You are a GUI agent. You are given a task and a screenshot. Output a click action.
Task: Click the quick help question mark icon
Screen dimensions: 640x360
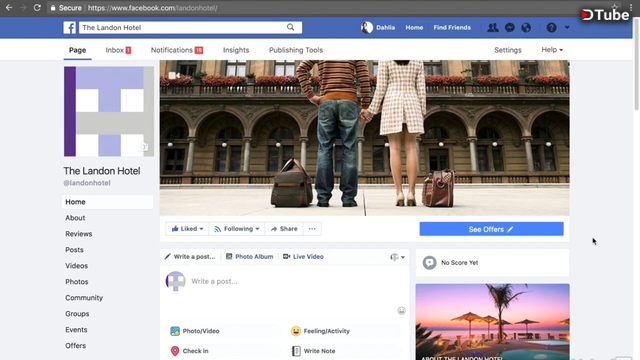(x=551, y=27)
